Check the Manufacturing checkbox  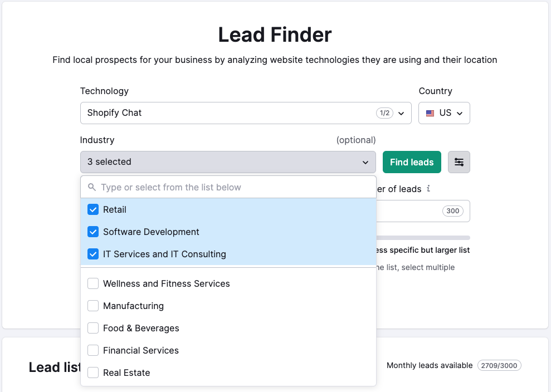(93, 306)
